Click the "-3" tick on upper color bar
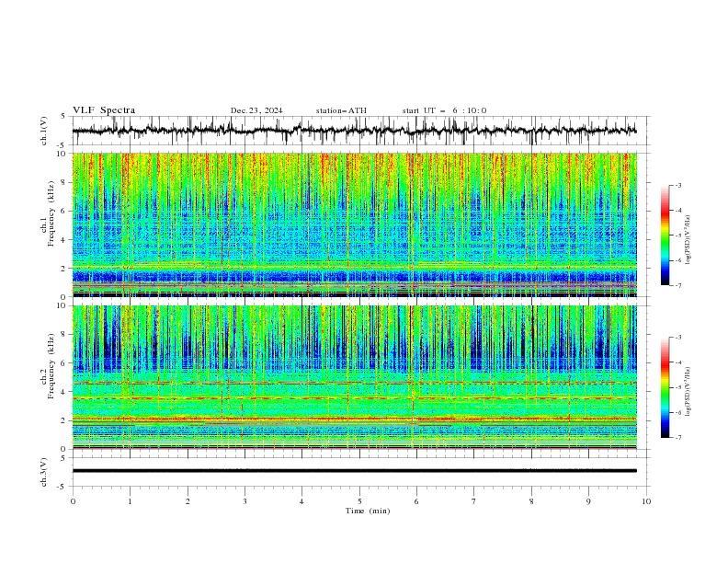 click(x=677, y=185)
